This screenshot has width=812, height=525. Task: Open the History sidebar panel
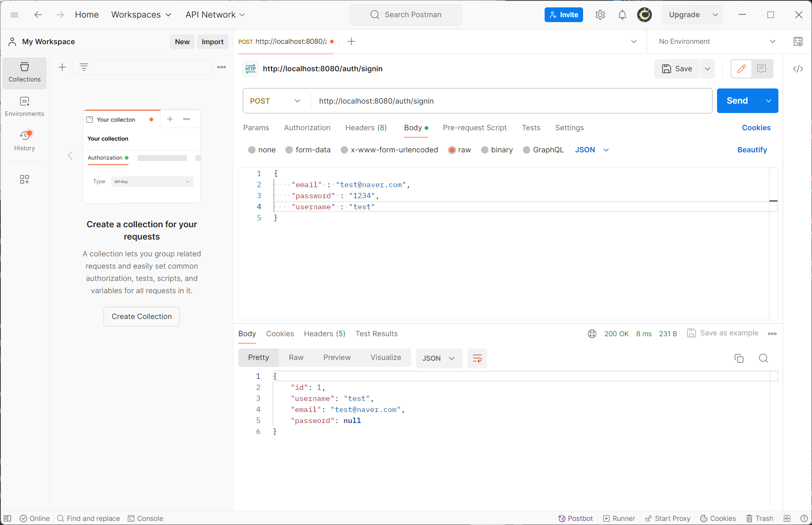(x=25, y=140)
